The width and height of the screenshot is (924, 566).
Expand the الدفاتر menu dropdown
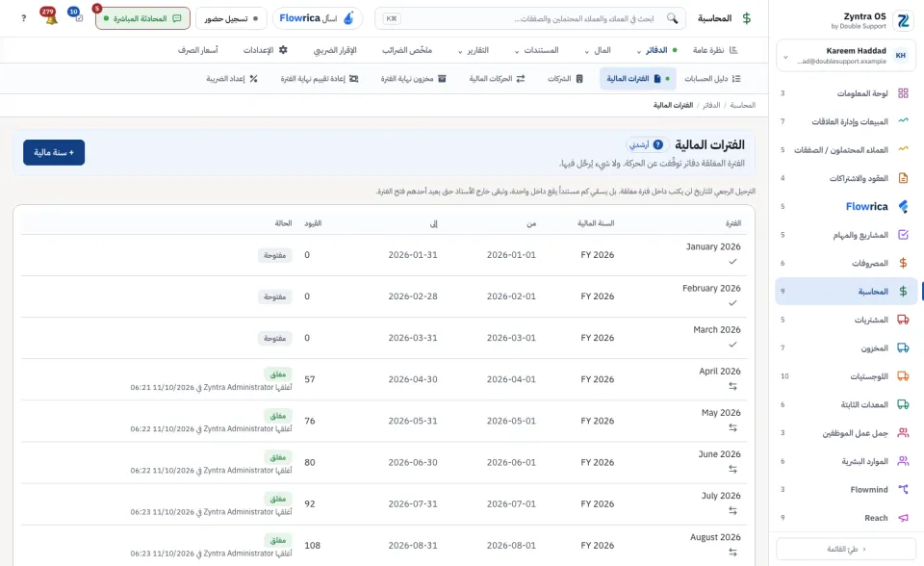tap(657, 50)
